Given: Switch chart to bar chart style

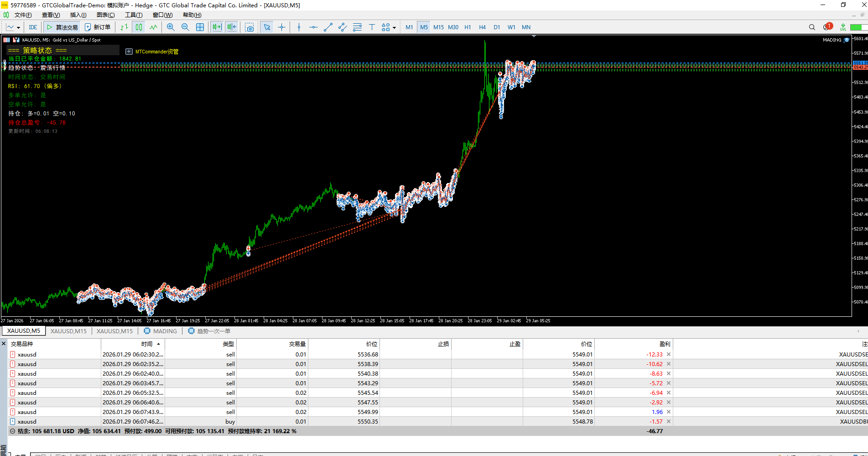Looking at the screenshot, I should click(x=124, y=27).
